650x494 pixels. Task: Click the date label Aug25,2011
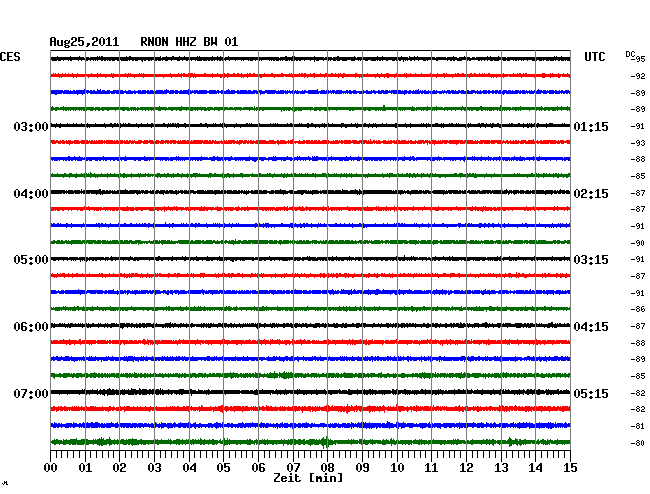[84, 42]
